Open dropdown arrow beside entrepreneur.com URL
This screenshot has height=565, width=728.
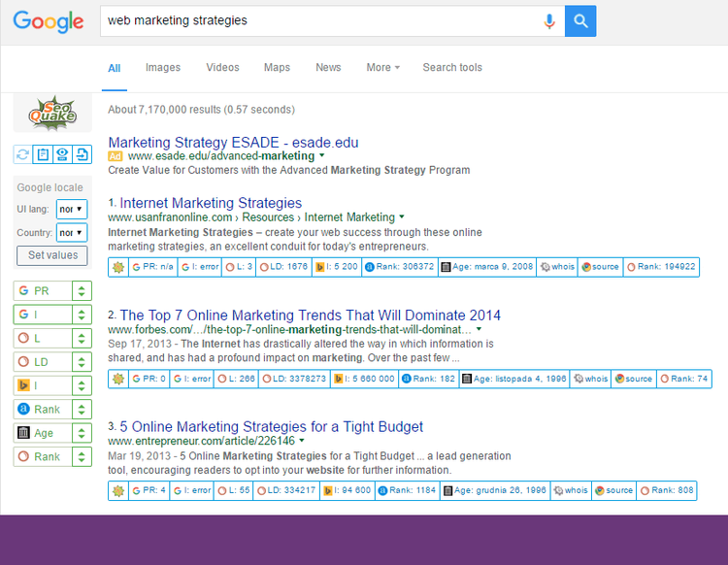click(302, 441)
